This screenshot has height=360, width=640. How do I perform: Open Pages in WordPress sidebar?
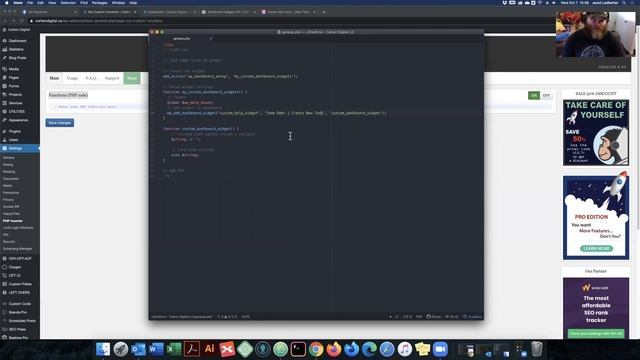coord(13,78)
